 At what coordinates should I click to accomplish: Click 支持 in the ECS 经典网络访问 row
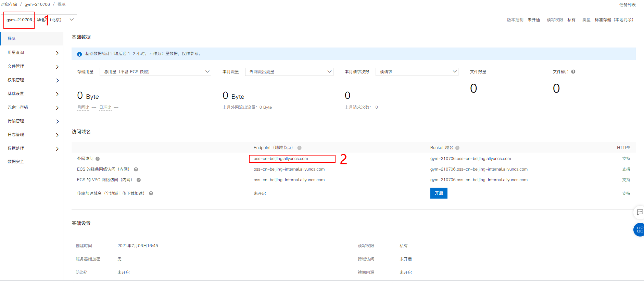pyautogui.click(x=626, y=169)
